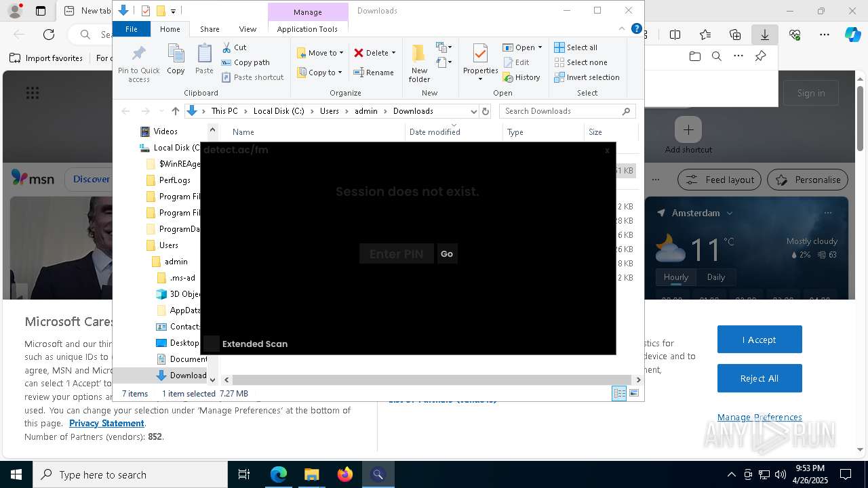
Task: Open Customize Quick Access Toolbar dropdown
Action: [174, 11]
